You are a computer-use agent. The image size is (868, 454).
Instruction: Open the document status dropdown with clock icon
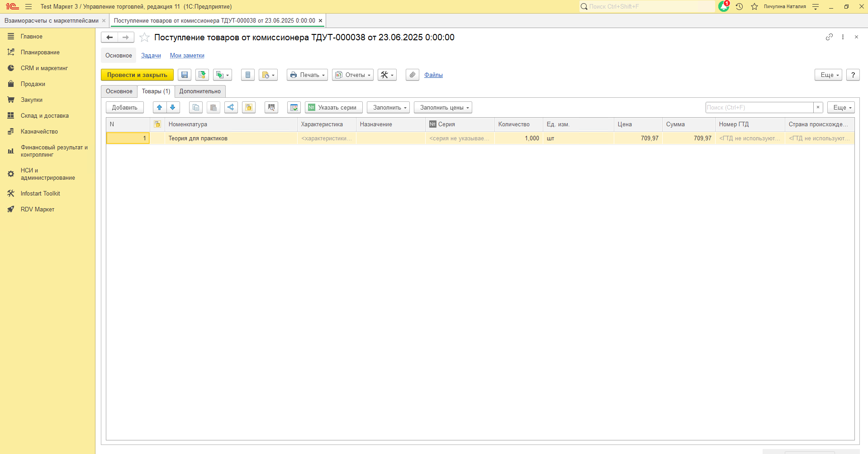(x=268, y=75)
